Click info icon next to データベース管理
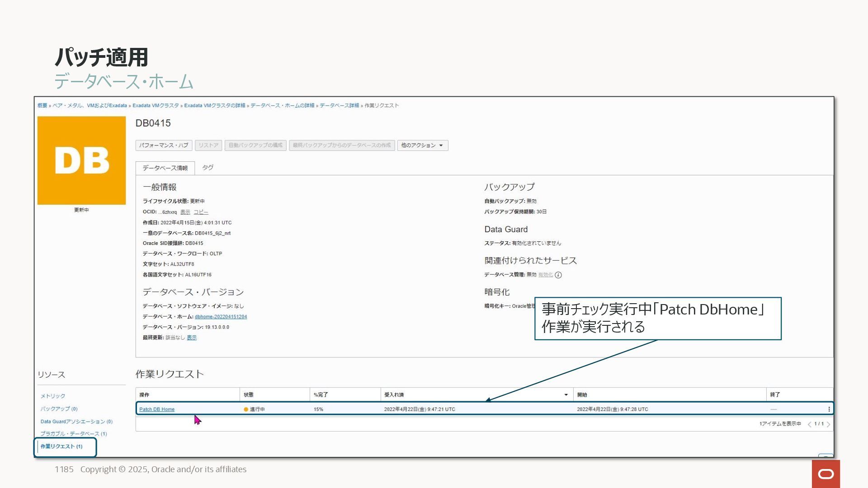The height and width of the screenshot is (488, 868). coord(558,275)
